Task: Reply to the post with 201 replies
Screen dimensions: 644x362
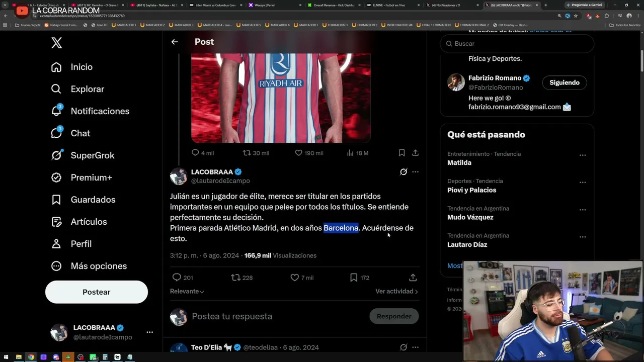Action: click(x=177, y=278)
